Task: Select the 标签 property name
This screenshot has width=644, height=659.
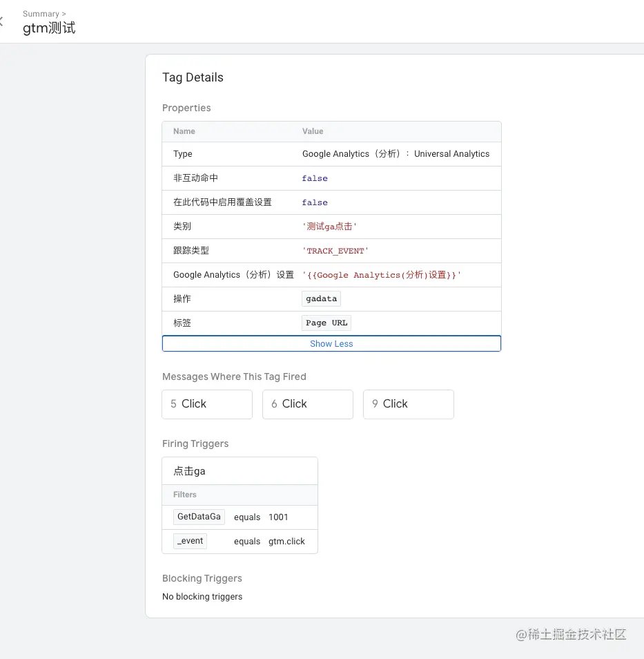Action: pyautogui.click(x=182, y=323)
